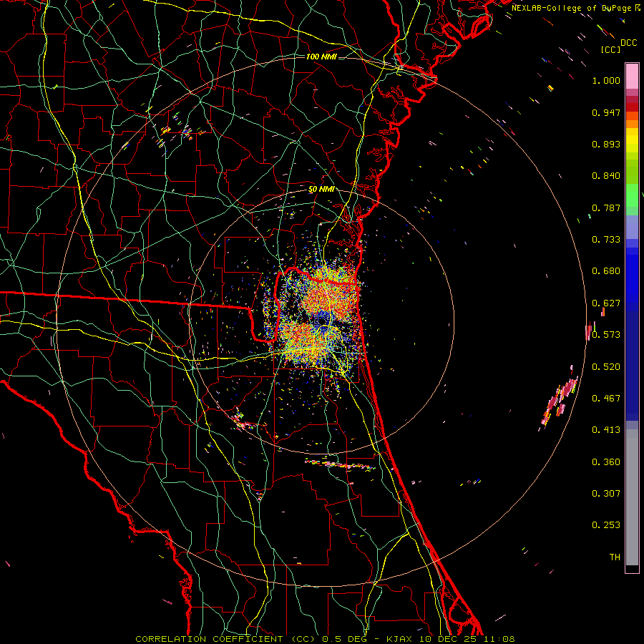Click the 100 NMI range ring label

pos(321,57)
